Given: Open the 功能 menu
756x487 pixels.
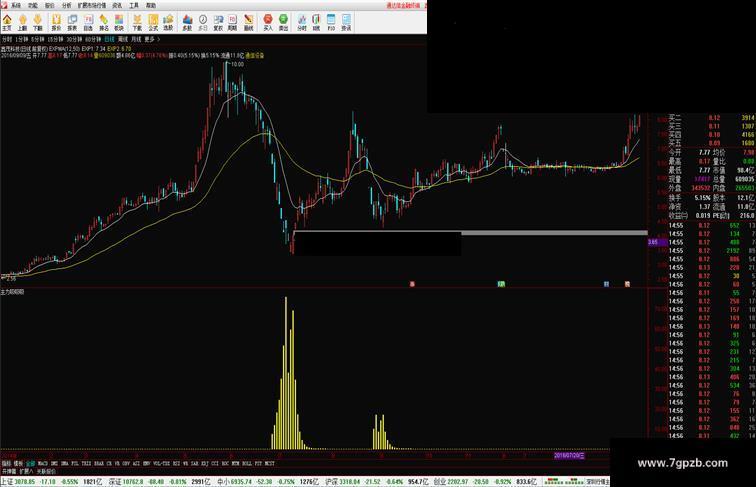Looking at the screenshot, I should (33, 5).
